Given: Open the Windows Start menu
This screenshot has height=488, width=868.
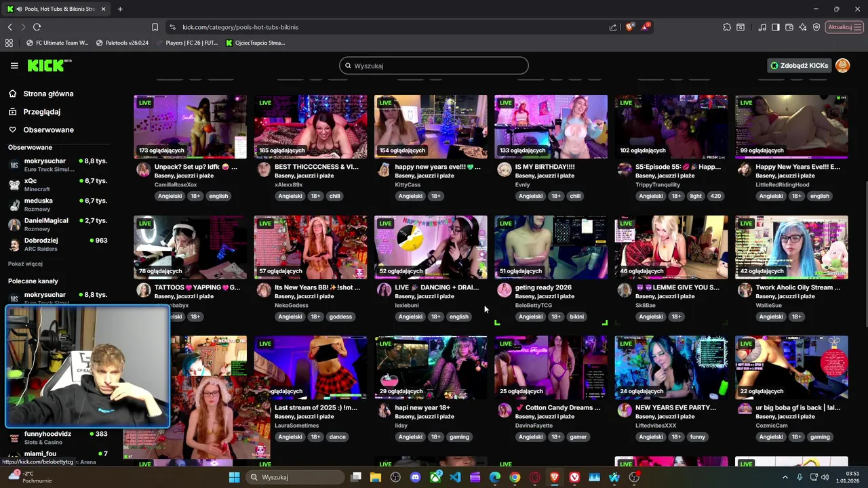Looking at the screenshot, I should pyautogui.click(x=234, y=477).
